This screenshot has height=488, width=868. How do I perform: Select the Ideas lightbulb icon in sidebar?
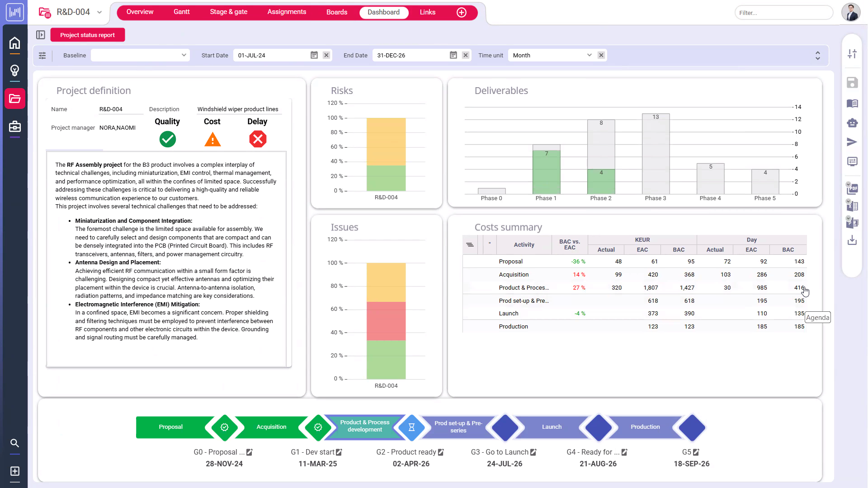[x=15, y=70]
